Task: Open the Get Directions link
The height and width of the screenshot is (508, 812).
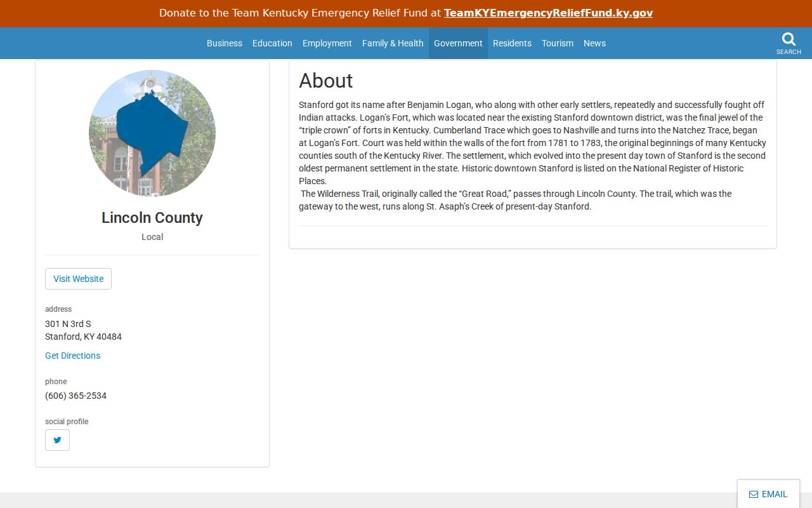Action: 72,356
